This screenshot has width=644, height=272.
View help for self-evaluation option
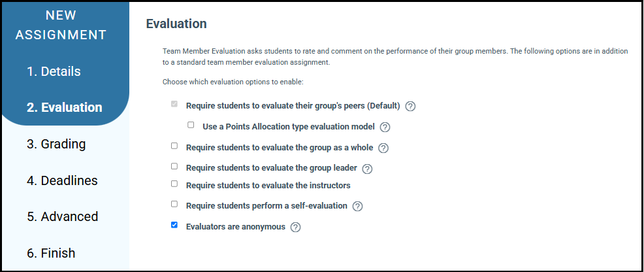click(x=357, y=207)
